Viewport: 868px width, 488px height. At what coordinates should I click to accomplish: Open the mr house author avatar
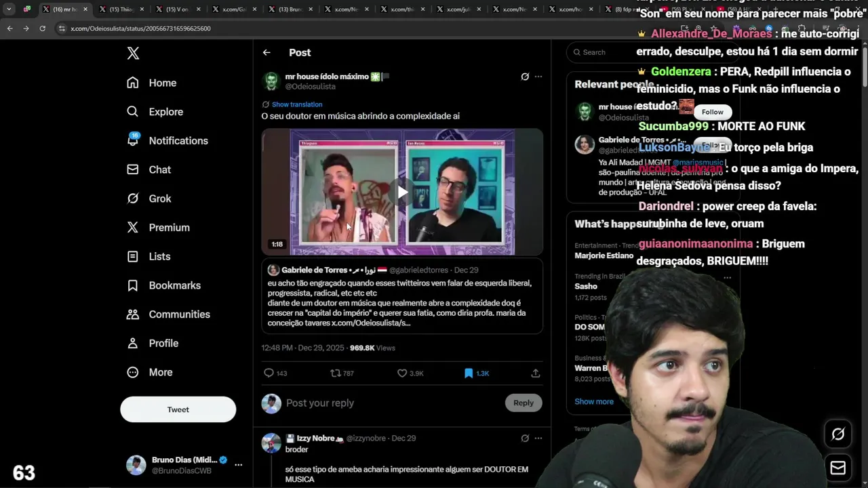tap(271, 81)
